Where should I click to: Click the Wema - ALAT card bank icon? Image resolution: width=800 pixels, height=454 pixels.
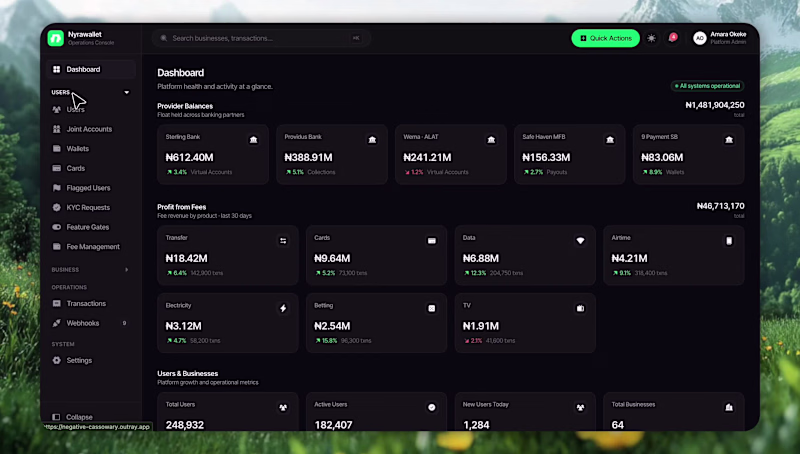[491, 140]
